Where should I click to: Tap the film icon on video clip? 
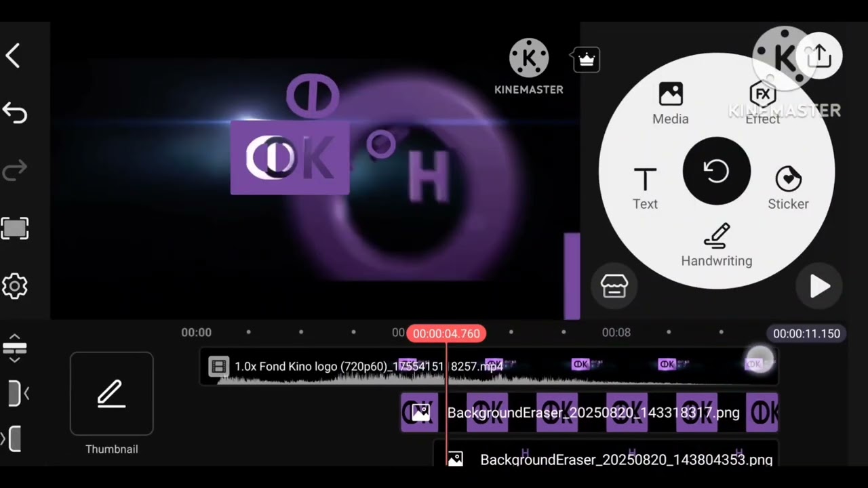218,367
